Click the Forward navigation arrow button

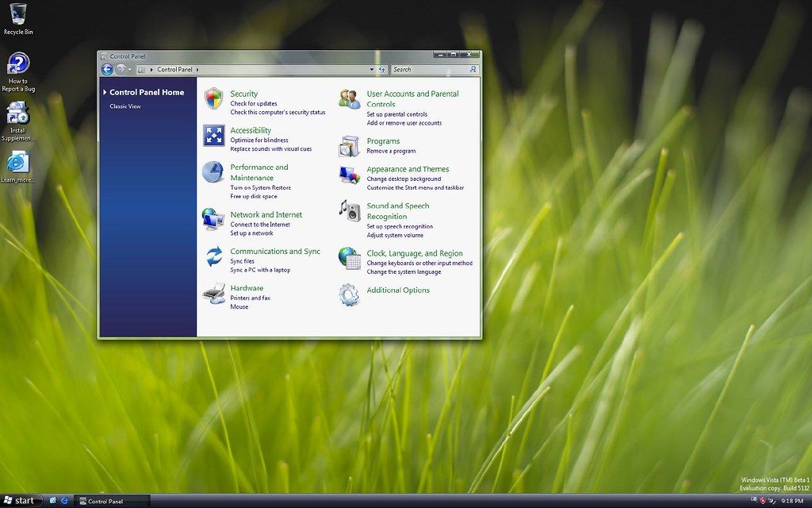121,70
